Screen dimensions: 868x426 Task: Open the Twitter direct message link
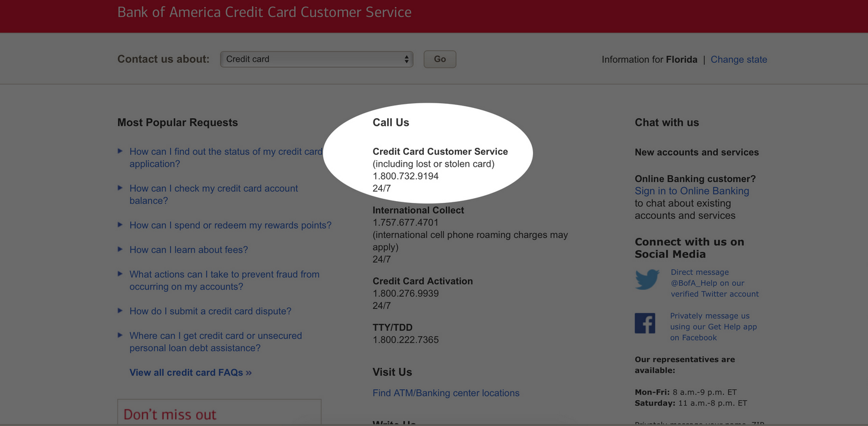tap(714, 283)
